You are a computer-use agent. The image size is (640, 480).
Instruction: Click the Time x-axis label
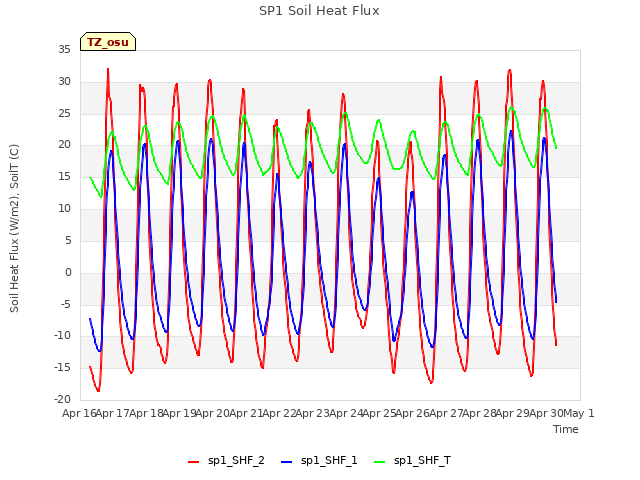(x=566, y=429)
